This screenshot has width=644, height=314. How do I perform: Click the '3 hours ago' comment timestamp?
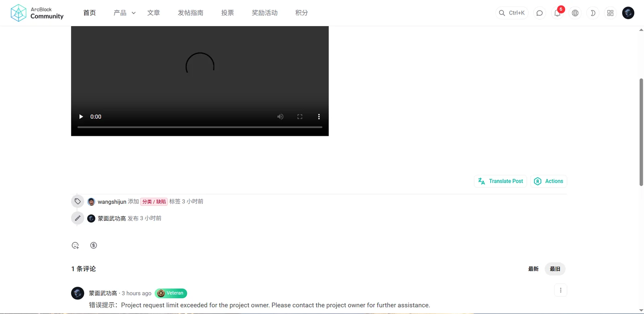136,293
